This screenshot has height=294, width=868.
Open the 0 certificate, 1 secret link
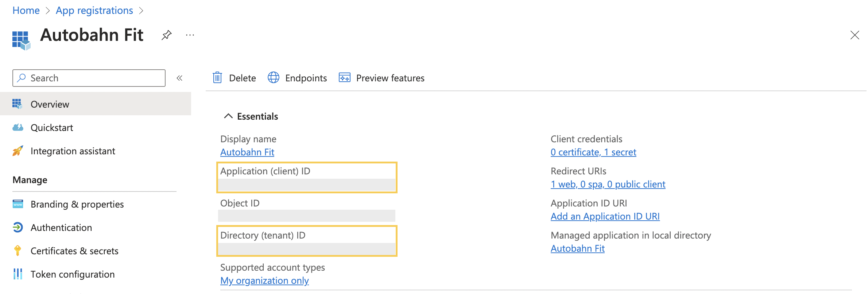(x=593, y=152)
